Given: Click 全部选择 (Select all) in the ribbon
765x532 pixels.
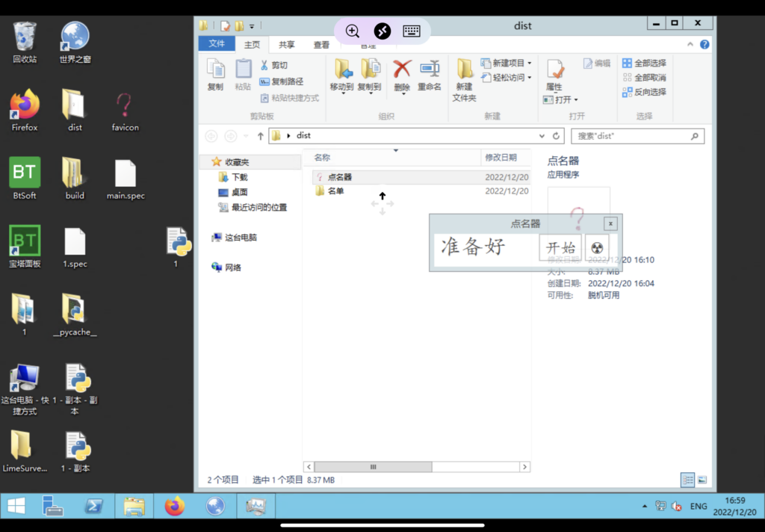Looking at the screenshot, I should click(x=644, y=64).
